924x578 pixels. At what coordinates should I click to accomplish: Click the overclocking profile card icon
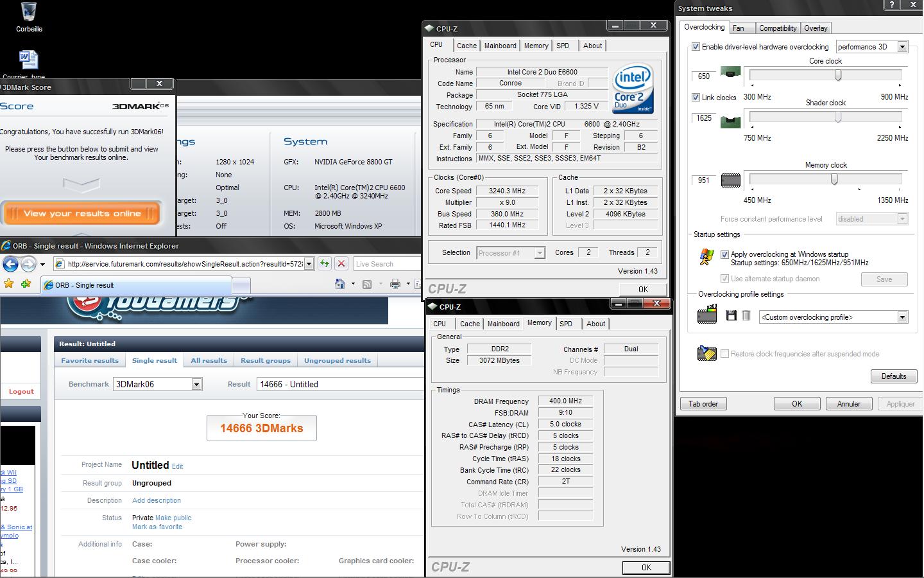coord(706,315)
